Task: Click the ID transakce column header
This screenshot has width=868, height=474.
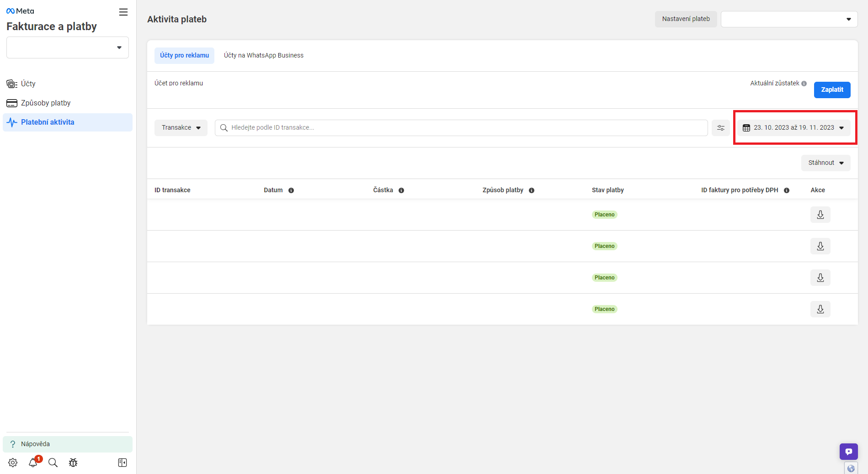Action: tap(172, 190)
